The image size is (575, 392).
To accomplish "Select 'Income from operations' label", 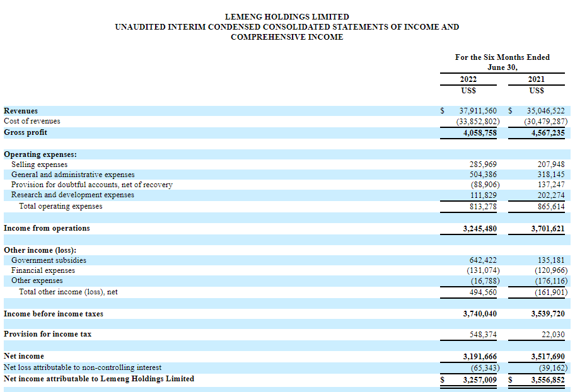I will [47, 228].
